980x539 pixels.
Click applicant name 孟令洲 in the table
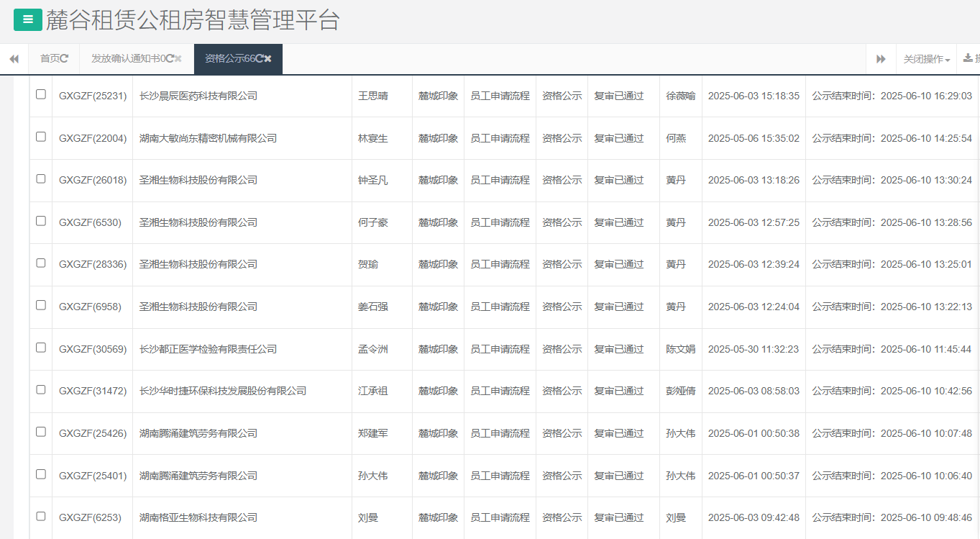point(372,349)
